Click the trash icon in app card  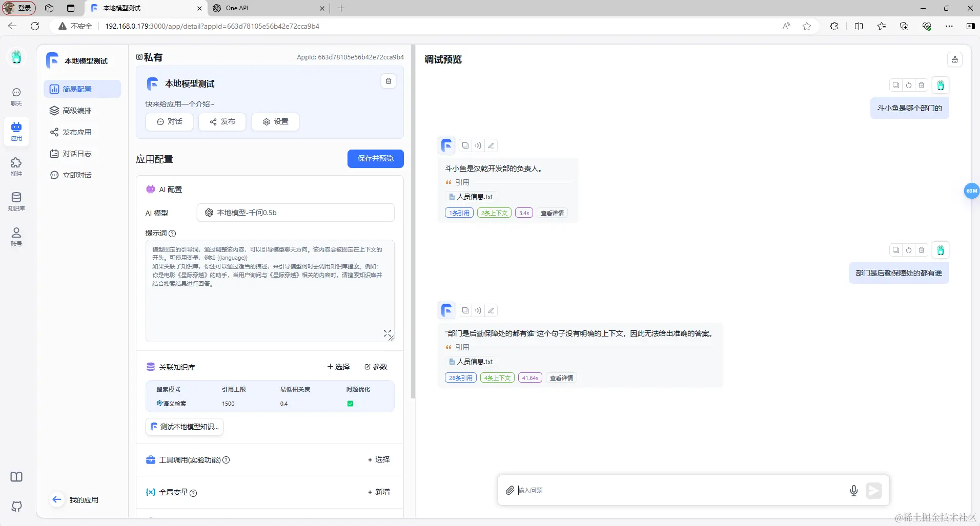click(389, 81)
